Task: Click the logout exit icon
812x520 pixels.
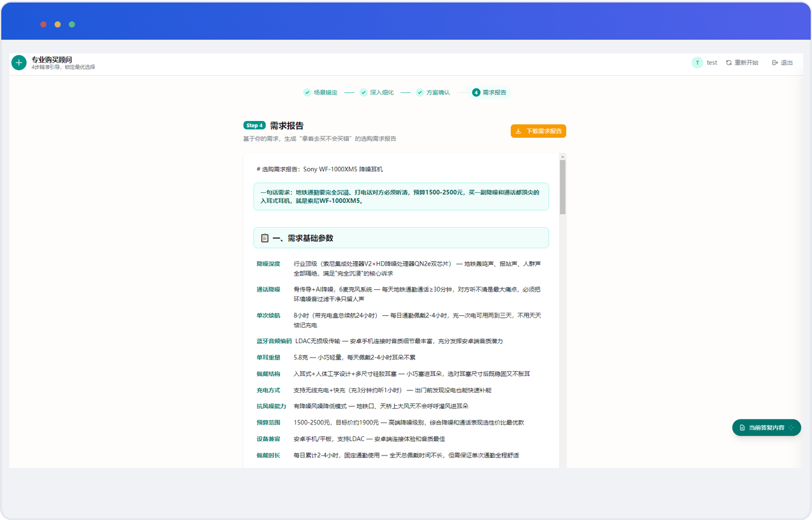Action: (x=775, y=63)
